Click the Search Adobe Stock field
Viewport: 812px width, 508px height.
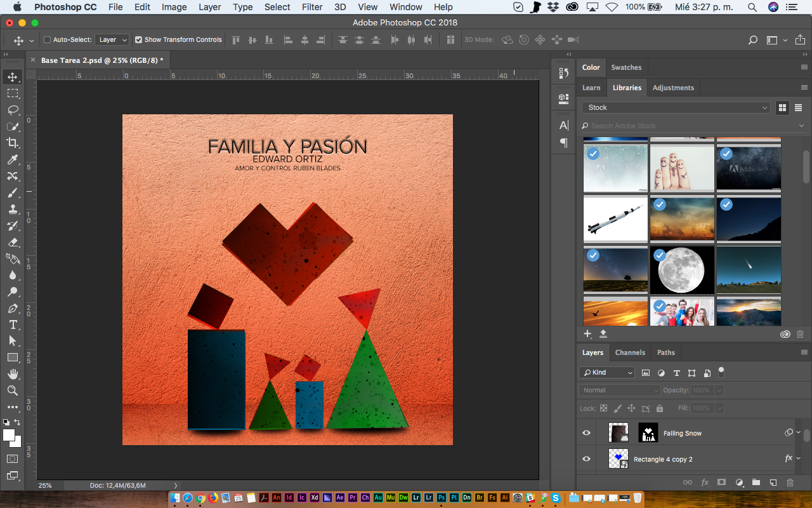(x=693, y=126)
